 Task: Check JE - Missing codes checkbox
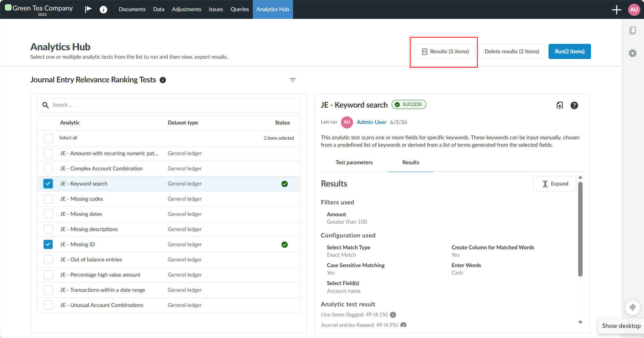(x=48, y=199)
